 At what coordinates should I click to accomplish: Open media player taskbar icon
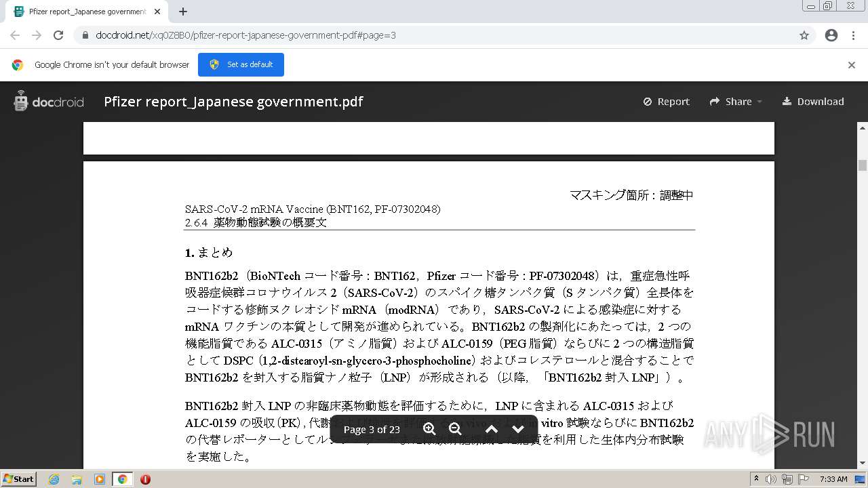click(x=100, y=479)
